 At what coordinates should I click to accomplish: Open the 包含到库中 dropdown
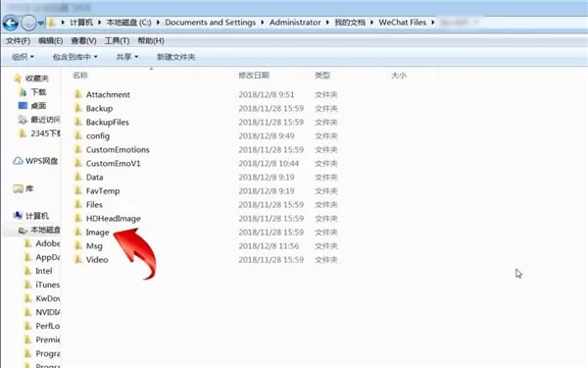(75, 57)
